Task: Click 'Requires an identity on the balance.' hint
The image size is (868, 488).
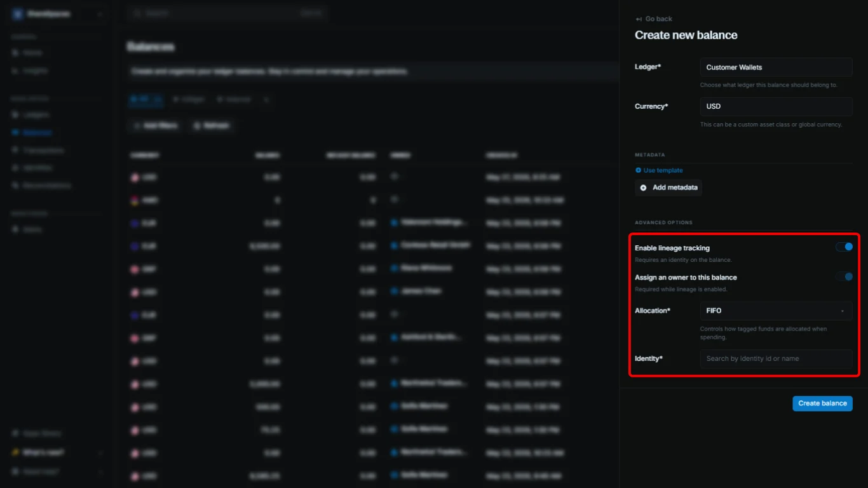Action: coord(683,260)
